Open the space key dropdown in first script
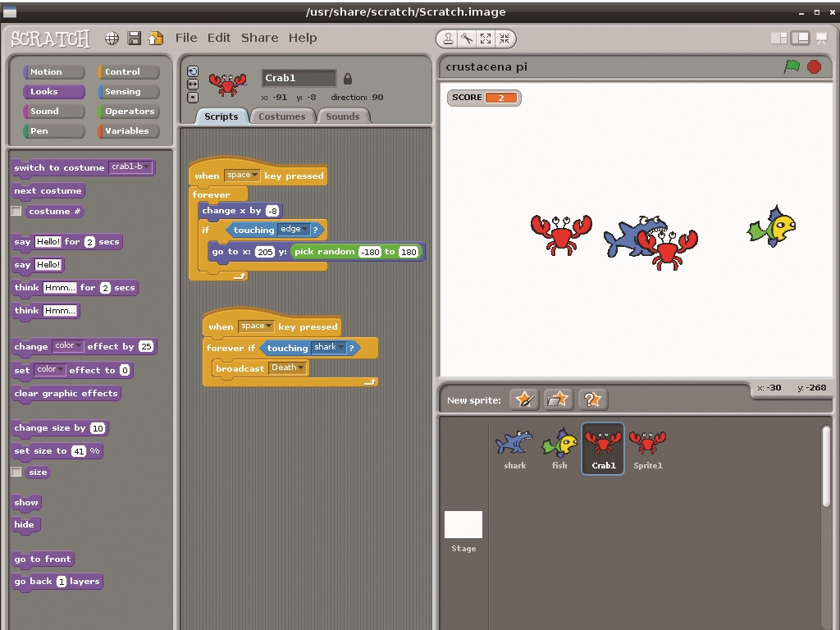 pyautogui.click(x=242, y=176)
